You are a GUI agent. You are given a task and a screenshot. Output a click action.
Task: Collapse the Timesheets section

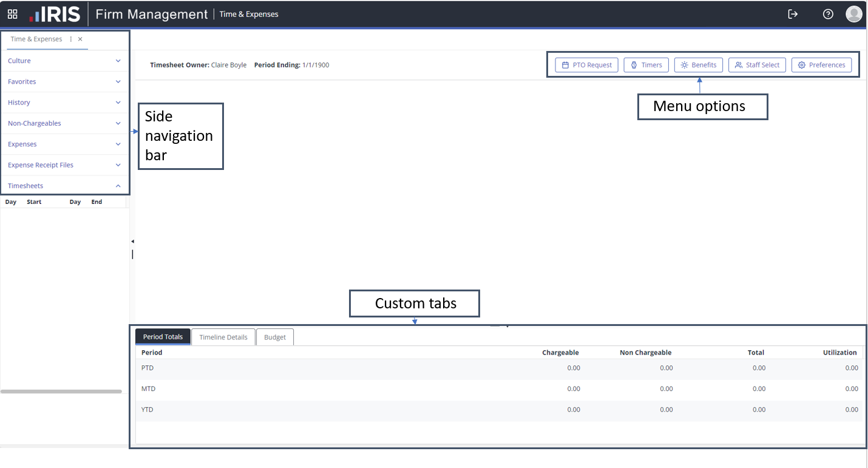pyautogui.click(x=118, y=186)
